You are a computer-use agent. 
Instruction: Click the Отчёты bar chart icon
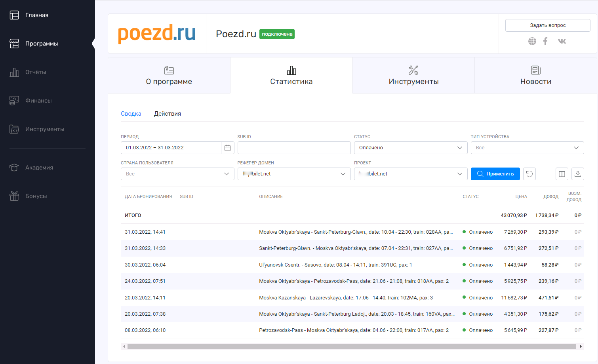[x=14, y=72]
